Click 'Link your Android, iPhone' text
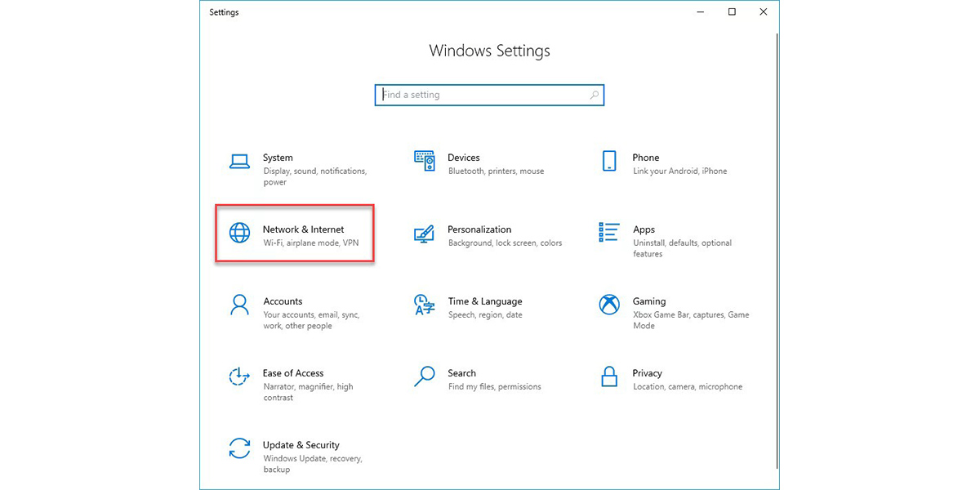Image resolution: width=980 pixels, height=490 pixels. pos(679,171)
